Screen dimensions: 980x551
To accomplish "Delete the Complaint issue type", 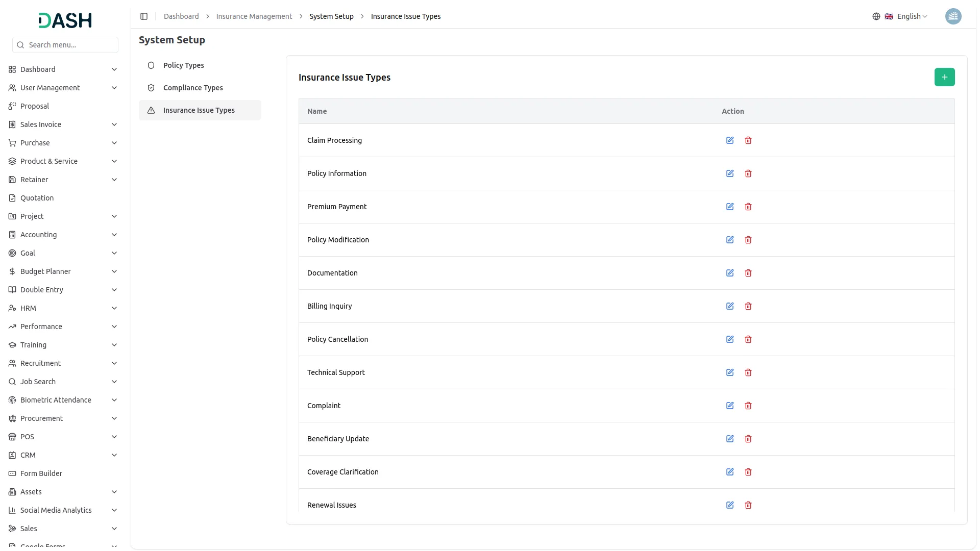I will click(x=748, y=406).
